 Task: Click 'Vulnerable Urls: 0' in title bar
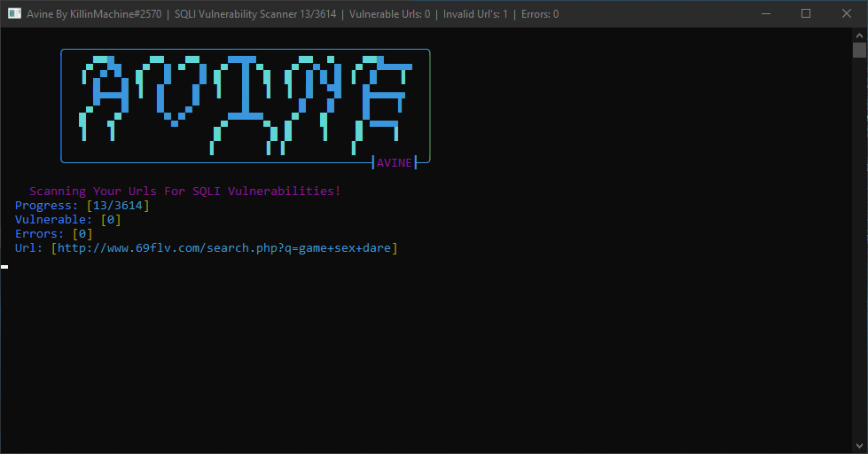click(x=390, y=14)
